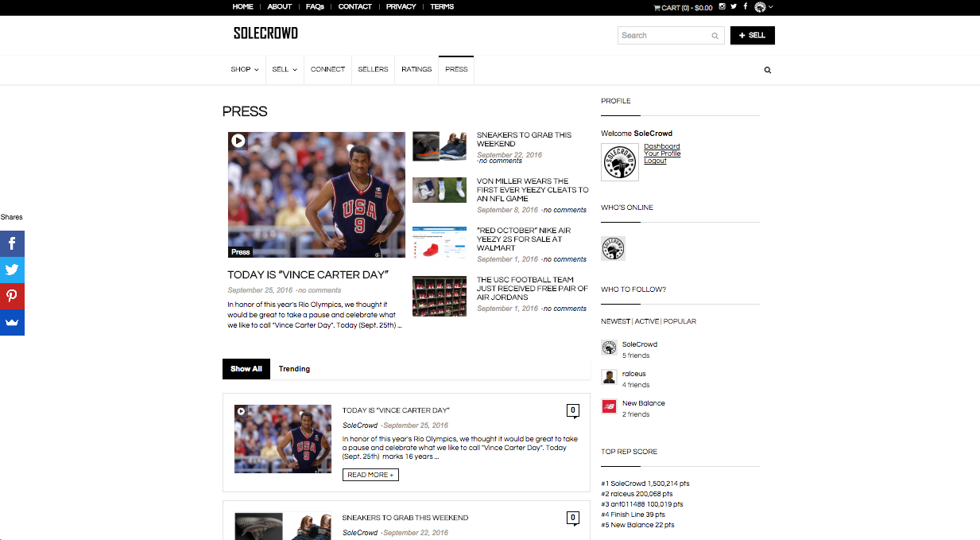Image resolution: width=980 pixels, height=540 pixels.
Task: Click the Von Miller cleats thumbnail
Action: [440, 190]
